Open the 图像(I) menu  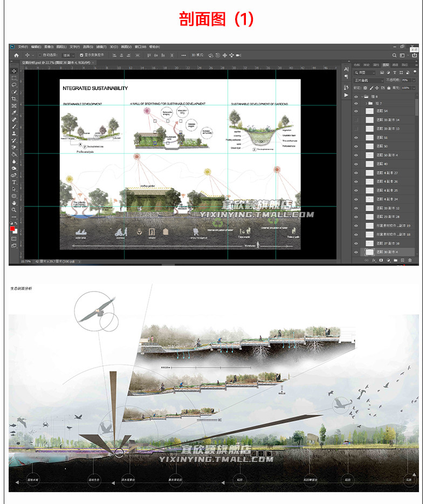[49, 47]
